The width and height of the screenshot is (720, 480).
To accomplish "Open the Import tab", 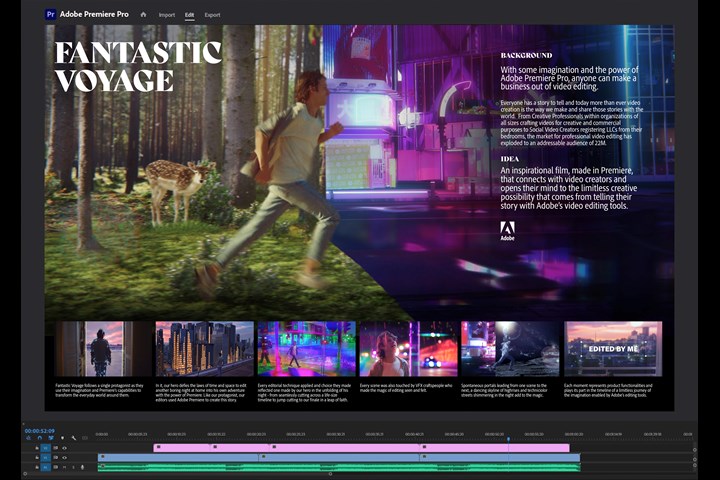I will coord(167,15).
